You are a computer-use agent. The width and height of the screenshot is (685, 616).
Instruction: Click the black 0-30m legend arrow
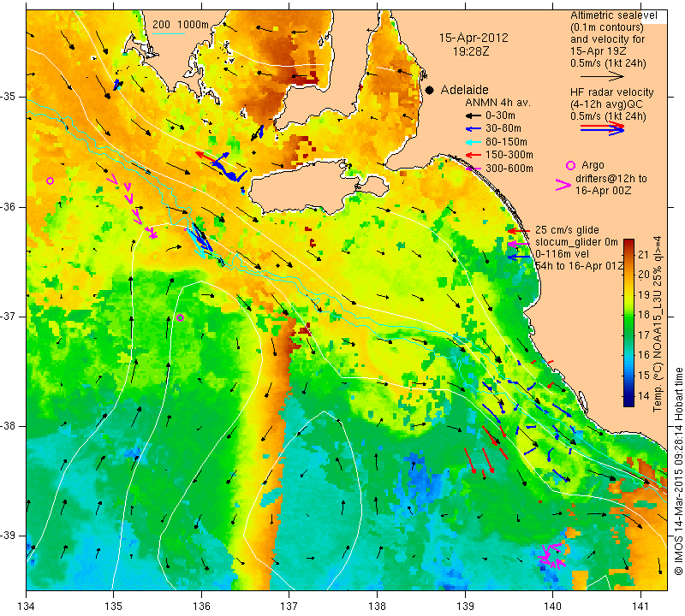coord(473,116)
